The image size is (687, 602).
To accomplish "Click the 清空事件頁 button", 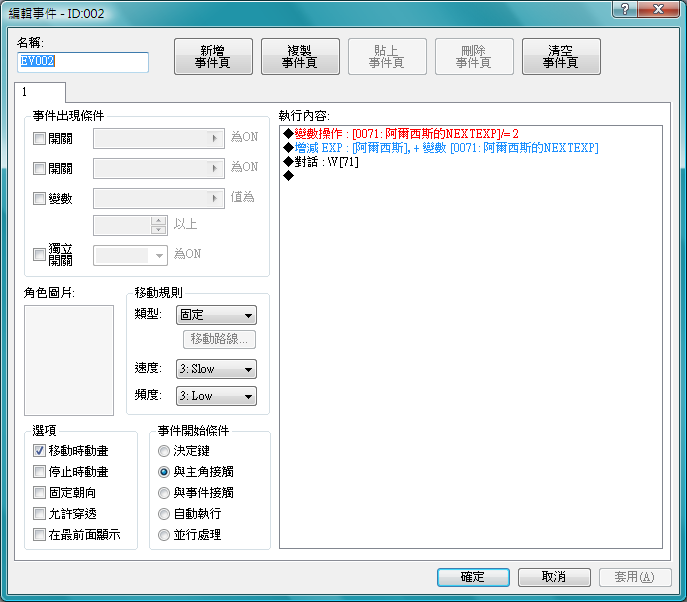I will coord(561,57).
